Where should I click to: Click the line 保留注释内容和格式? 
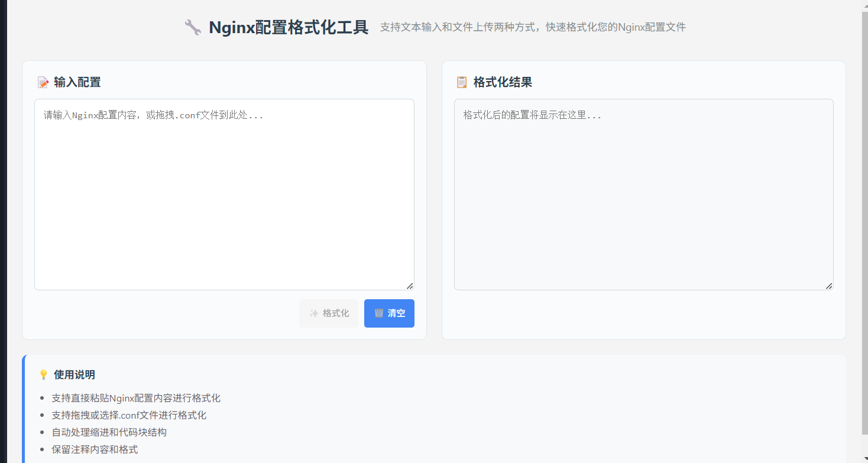(95, 449)
